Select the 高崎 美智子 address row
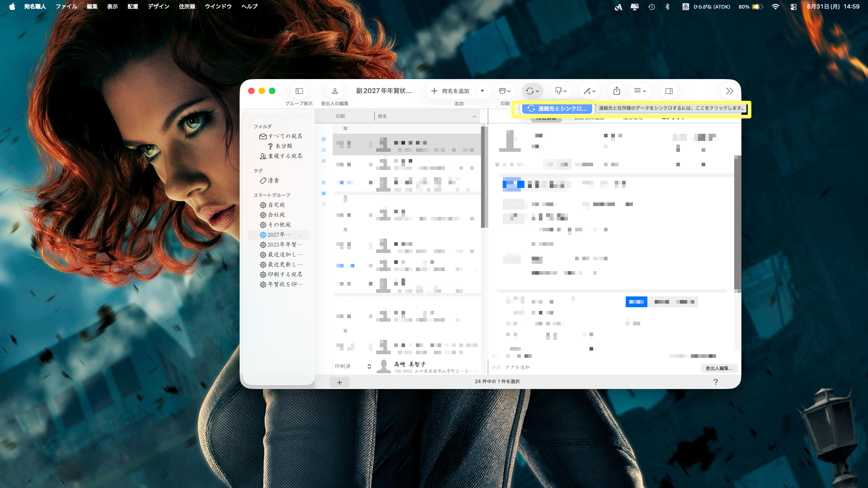Viewport: 868px width, 488px height. (407, 366)
